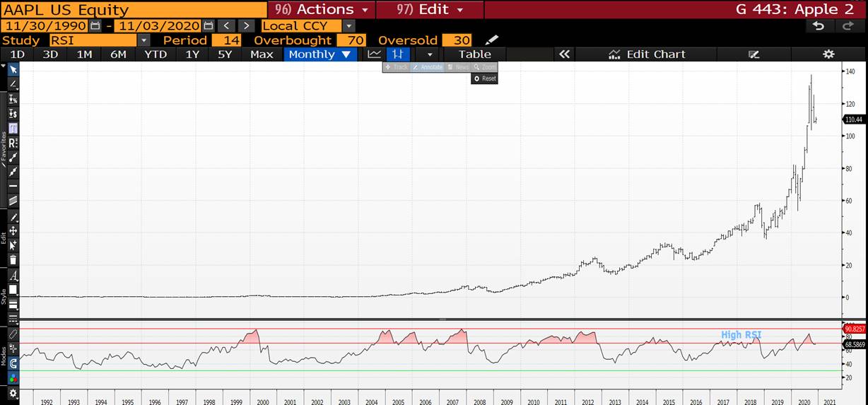The image size is (868, 405).
Task: Open the start date calendar picker
Action: pos(95,26)
